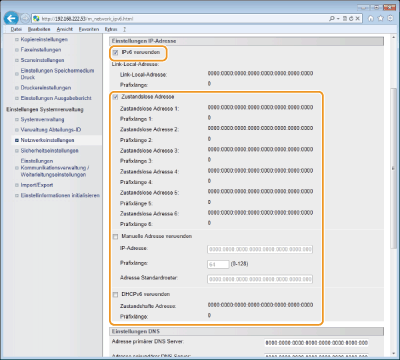400x360 pixels.
Task: Enable Manuelle Adresse verwenden checkbox
Action: (x=115, y=236)
